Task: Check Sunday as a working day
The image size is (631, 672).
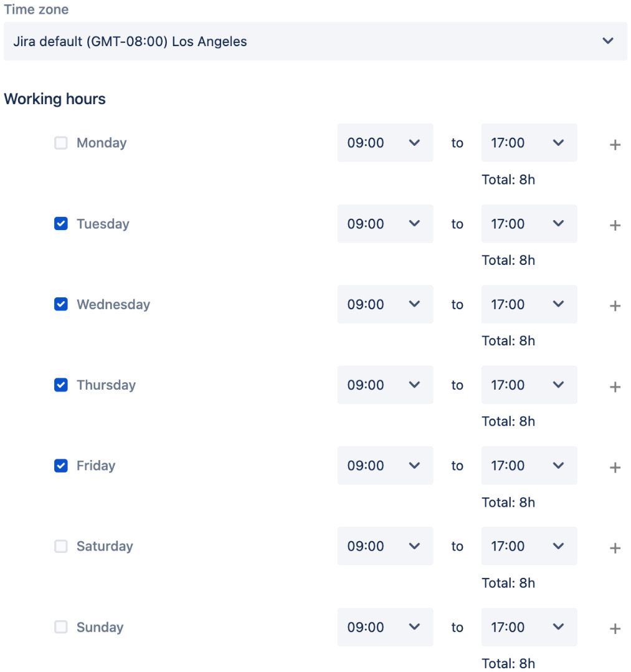Action: pyautogui.click(x=60, y=627)
